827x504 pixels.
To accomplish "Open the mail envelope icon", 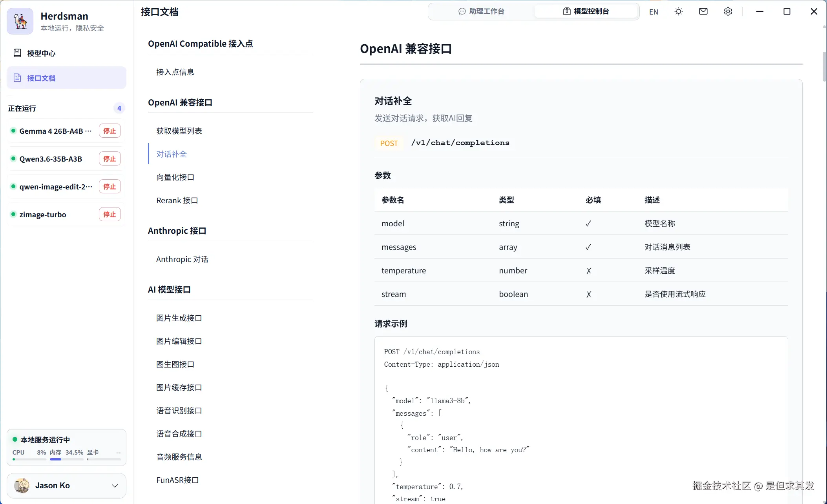I will [x=703, y=12].
